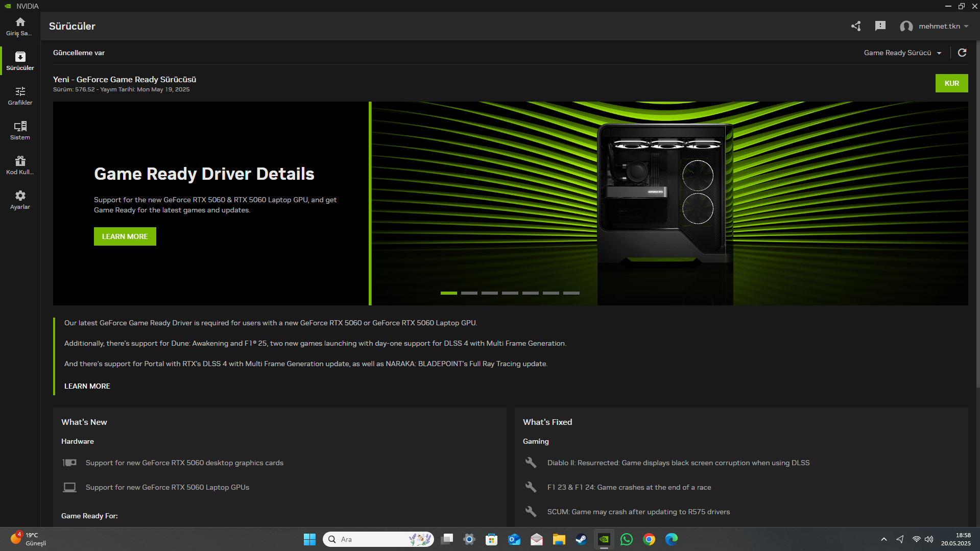
Task: Click the share icon in header
Action: [856, 26]
